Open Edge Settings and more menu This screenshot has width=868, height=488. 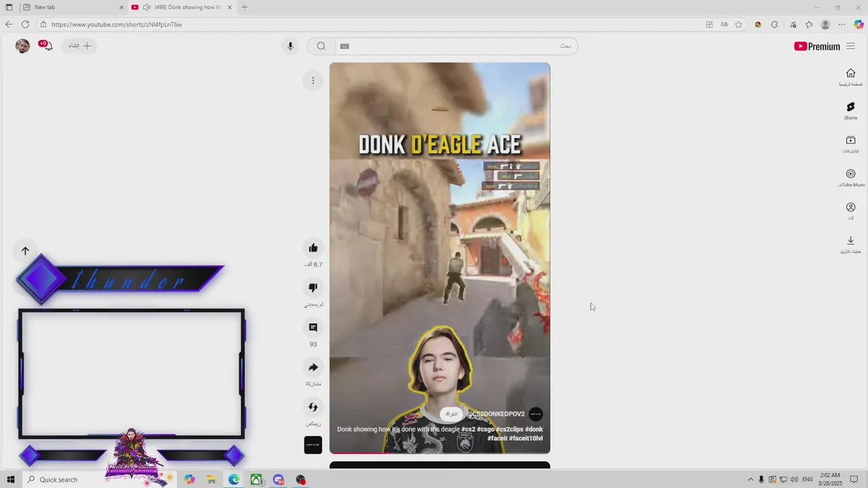pyautogui.click(x=842, y=24)
